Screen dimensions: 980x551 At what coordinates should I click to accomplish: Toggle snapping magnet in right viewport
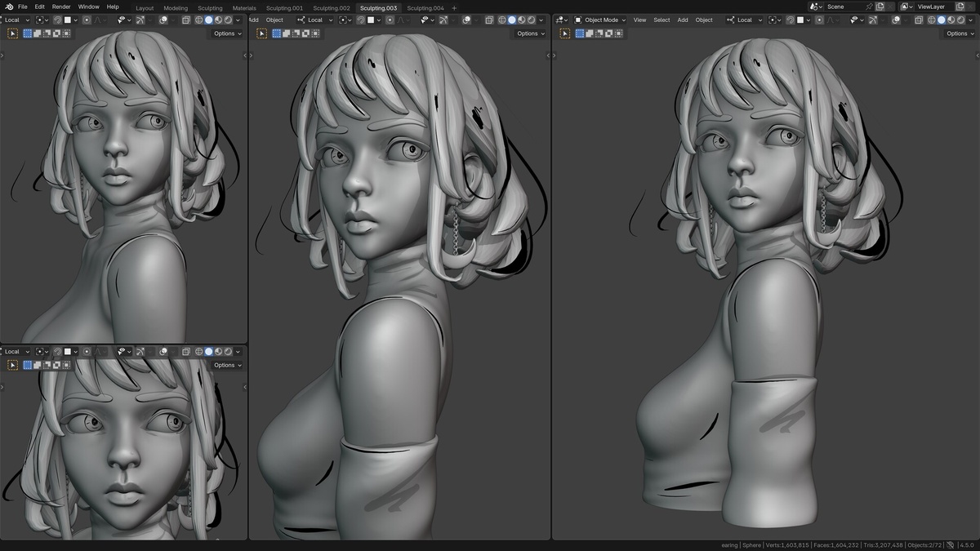tap(790, 20)
